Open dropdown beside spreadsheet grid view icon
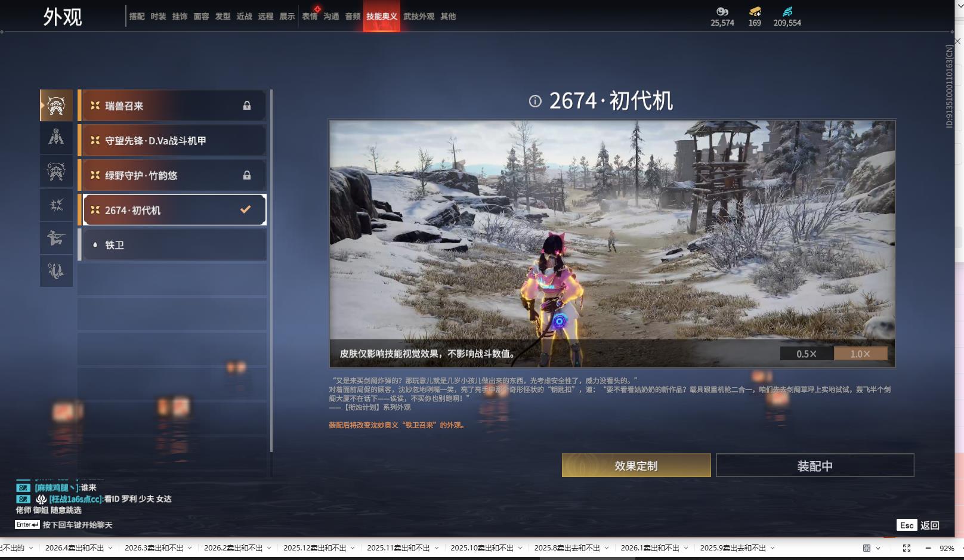The width and height of the screenshot is (964, 560). [x=879, y=548]
